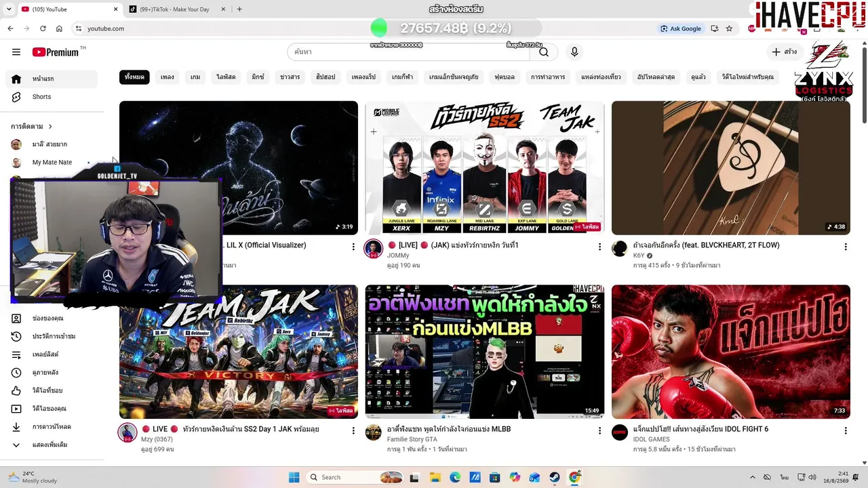Screen dimensions: 868x488
Task: Open options menu for LIL X visualizer video
Action: (353, 247)
